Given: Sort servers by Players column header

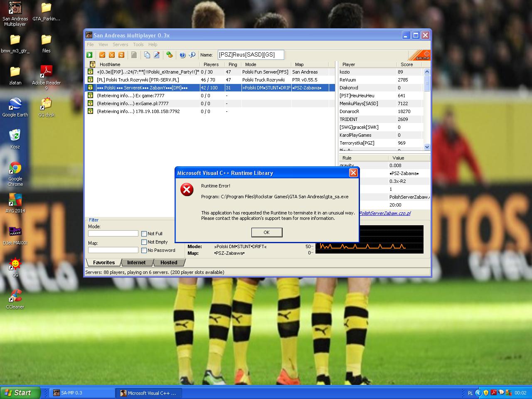Looking at the screenshot, I should [x=212, y=64].
